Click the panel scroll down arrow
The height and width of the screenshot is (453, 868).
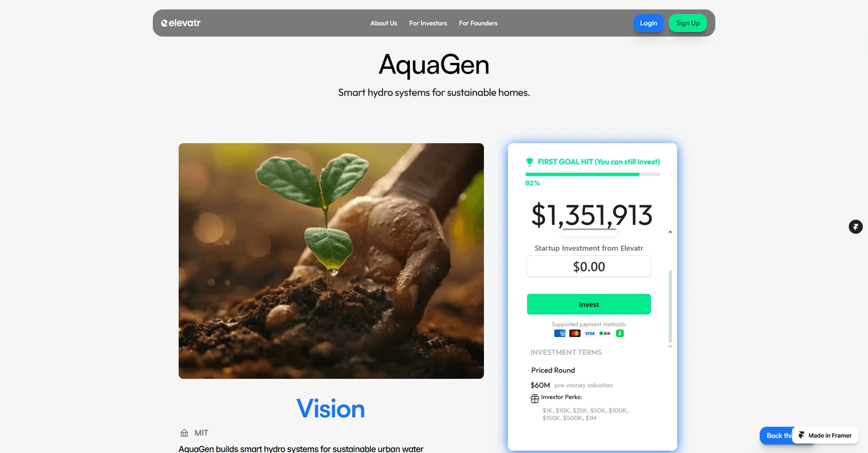click(x=670, y=346)
